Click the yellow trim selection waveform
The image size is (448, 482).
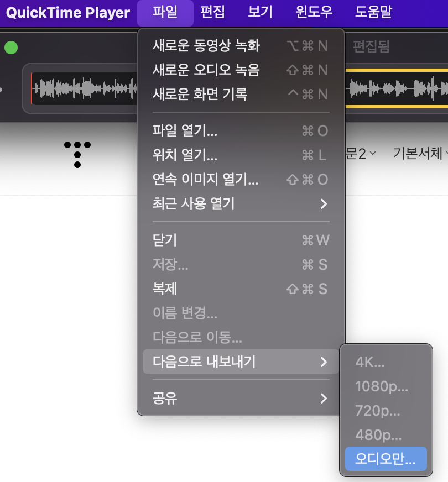click(x=397, y=88)
